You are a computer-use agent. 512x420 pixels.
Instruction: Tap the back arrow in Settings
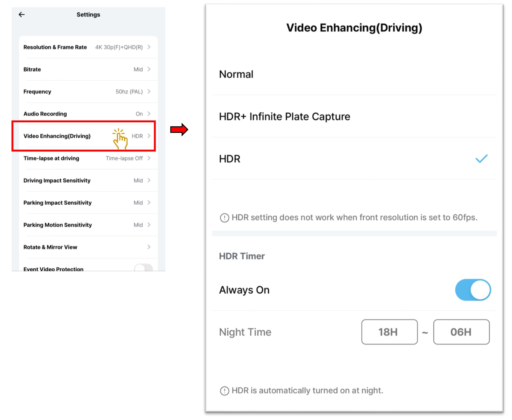coord(22,15)
